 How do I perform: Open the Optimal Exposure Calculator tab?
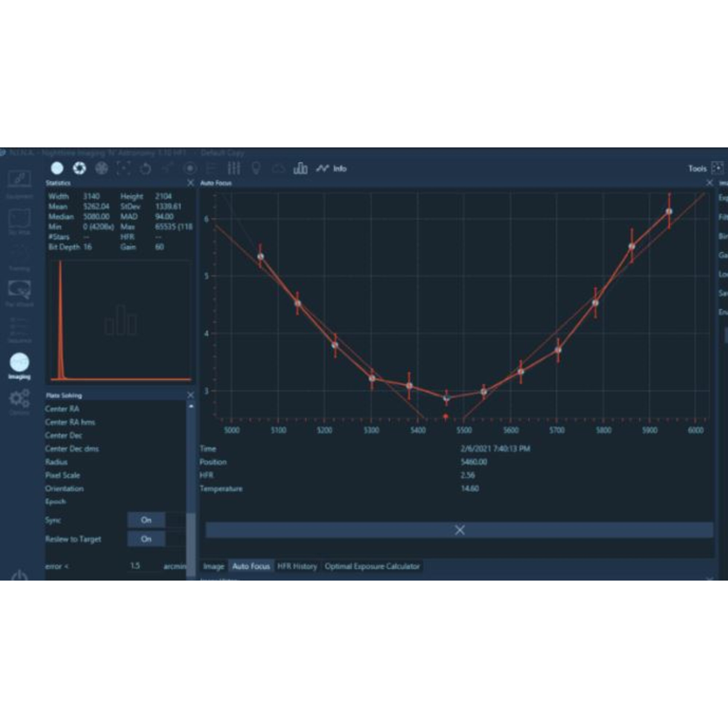click(x=372, y=566)
